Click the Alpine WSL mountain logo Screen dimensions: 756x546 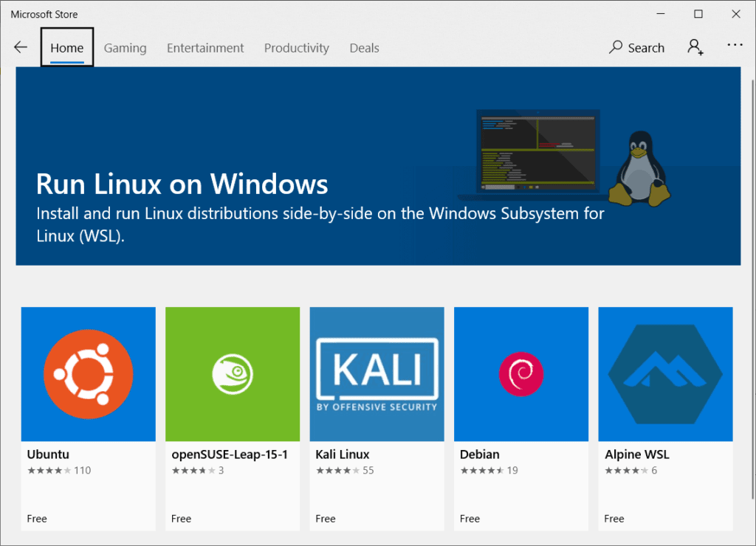[665, 374]
